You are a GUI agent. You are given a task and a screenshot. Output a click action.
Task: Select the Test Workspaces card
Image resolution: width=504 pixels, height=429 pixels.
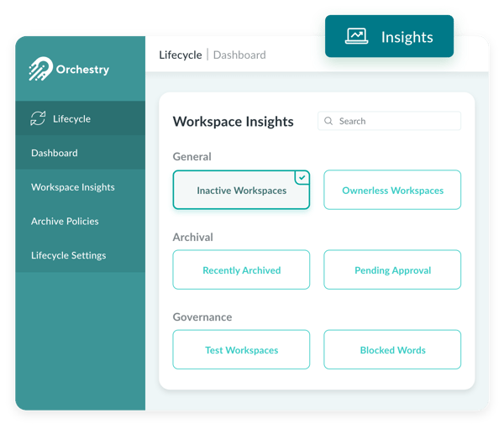(241, 349)
